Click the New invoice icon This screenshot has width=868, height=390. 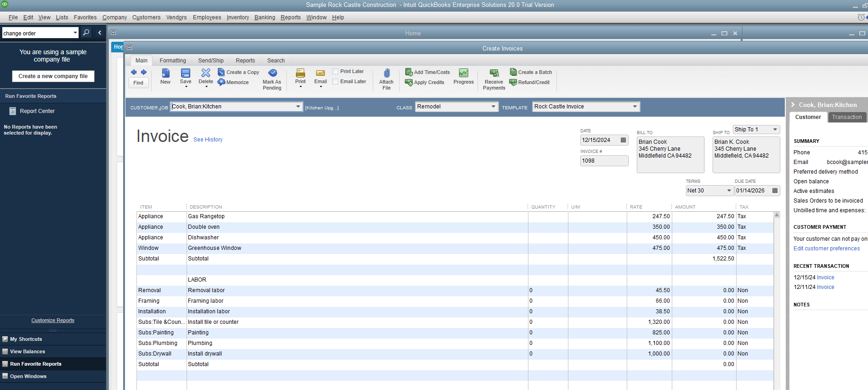coord(165,73)
